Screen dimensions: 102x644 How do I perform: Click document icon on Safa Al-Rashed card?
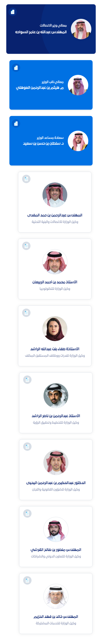coord(26,313)
